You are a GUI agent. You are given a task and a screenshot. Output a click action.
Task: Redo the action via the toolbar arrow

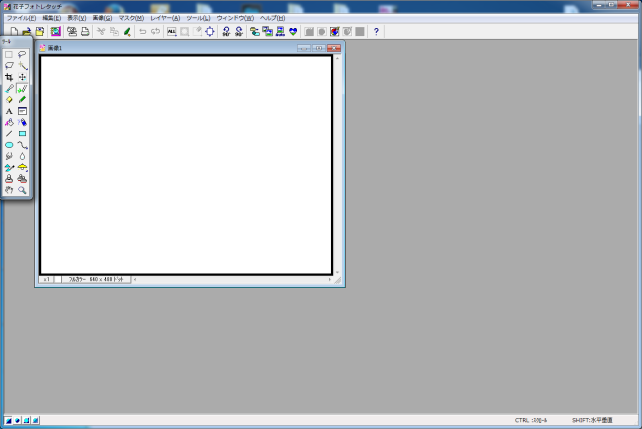[156, 32]
